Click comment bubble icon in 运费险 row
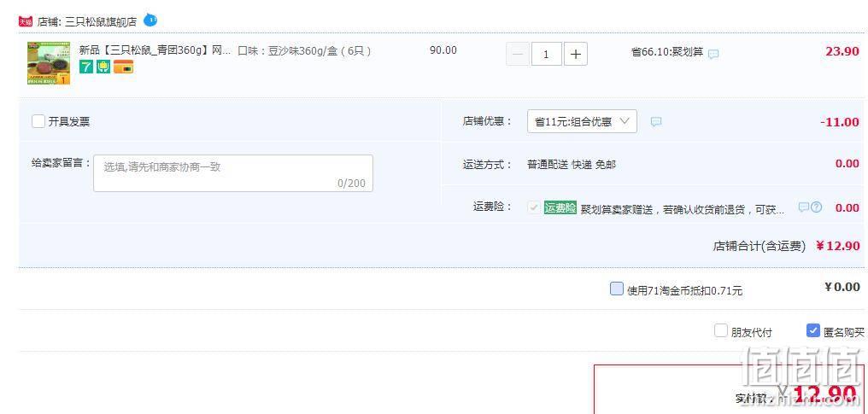The width and height of the screenshot is (868, 414). tap(804, 207)
